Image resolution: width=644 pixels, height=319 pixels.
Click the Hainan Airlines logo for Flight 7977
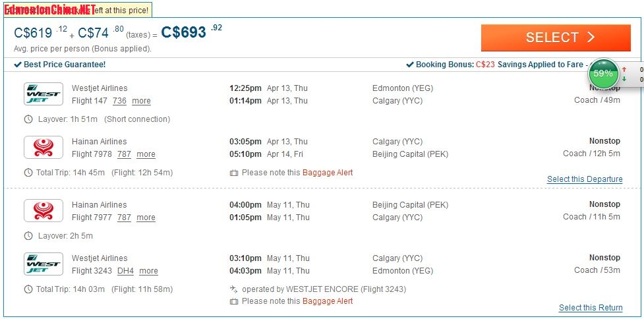(x=44, y=211)
